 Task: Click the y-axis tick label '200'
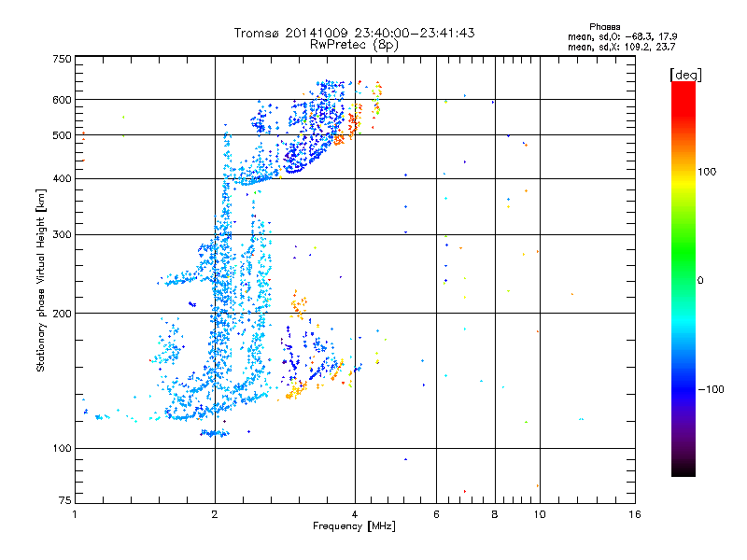pos(62,314)
